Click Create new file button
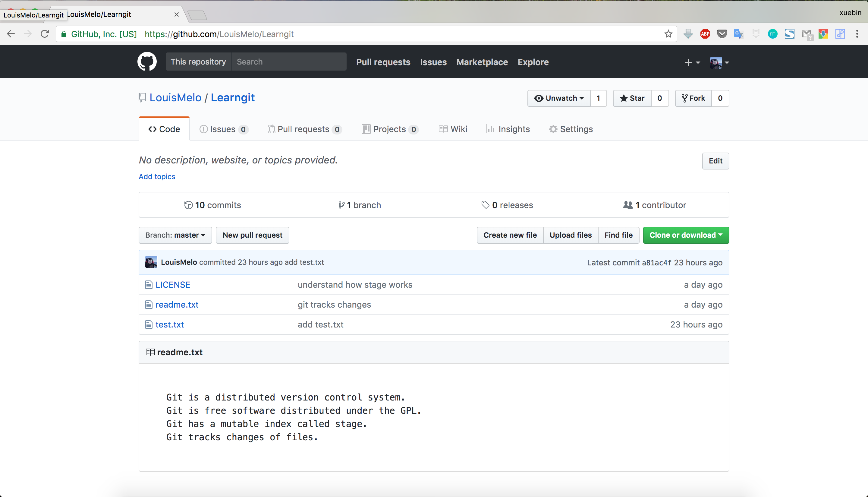Viewport: 868px width, 497px height. click(510, 235)
